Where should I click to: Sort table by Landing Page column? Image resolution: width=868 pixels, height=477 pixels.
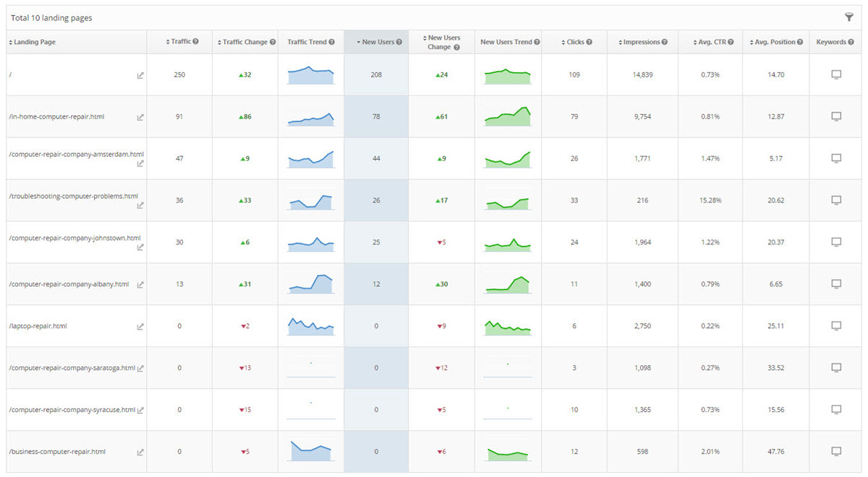[34, 42]
